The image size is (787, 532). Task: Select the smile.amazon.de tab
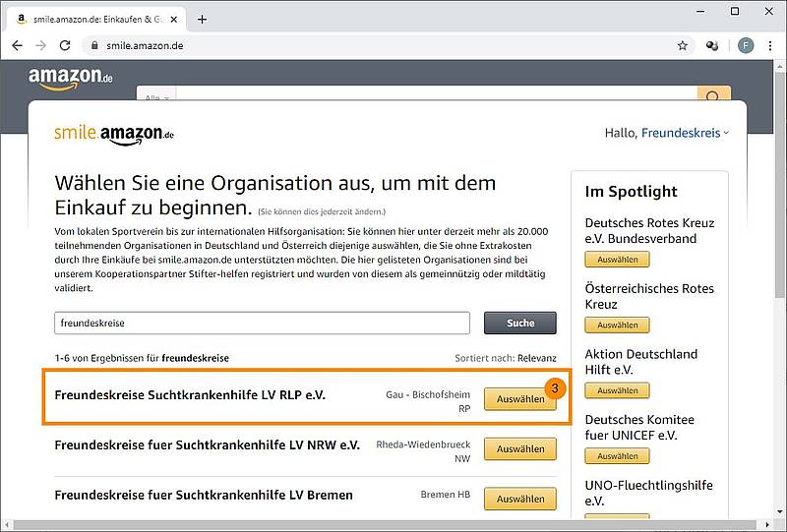[x=95, y=20]
